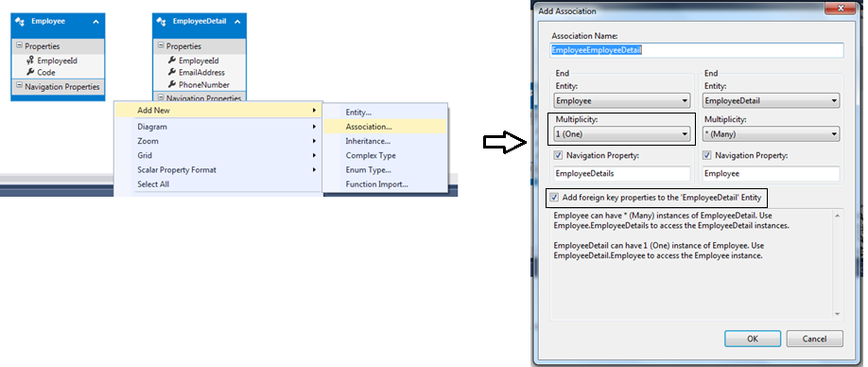Choose Inheritance... from Add New submenu
Image resolution: width=868 pixels, height=367 pixels.
[x=385, y=141]
